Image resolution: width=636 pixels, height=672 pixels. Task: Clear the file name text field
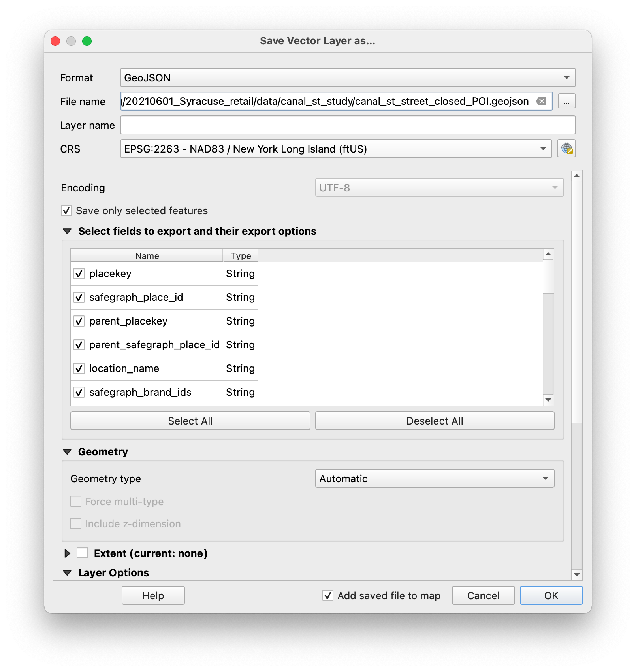(541, 101)
